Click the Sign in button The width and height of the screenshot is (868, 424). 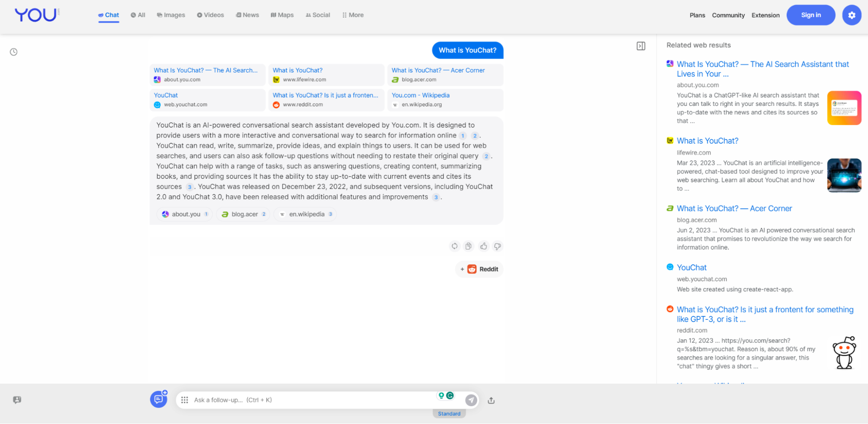(811, 15)
